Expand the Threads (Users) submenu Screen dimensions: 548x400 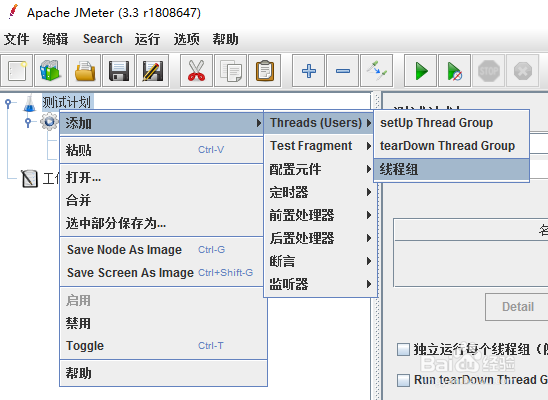pyautogui.click(x=319, y=123)
